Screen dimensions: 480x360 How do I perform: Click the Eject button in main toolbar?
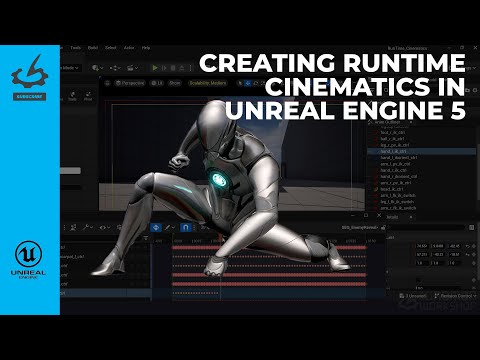[182, 68]
